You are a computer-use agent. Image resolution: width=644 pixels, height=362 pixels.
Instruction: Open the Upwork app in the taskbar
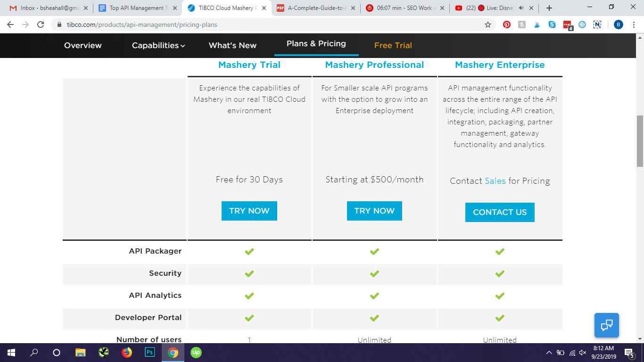[196, 352]
